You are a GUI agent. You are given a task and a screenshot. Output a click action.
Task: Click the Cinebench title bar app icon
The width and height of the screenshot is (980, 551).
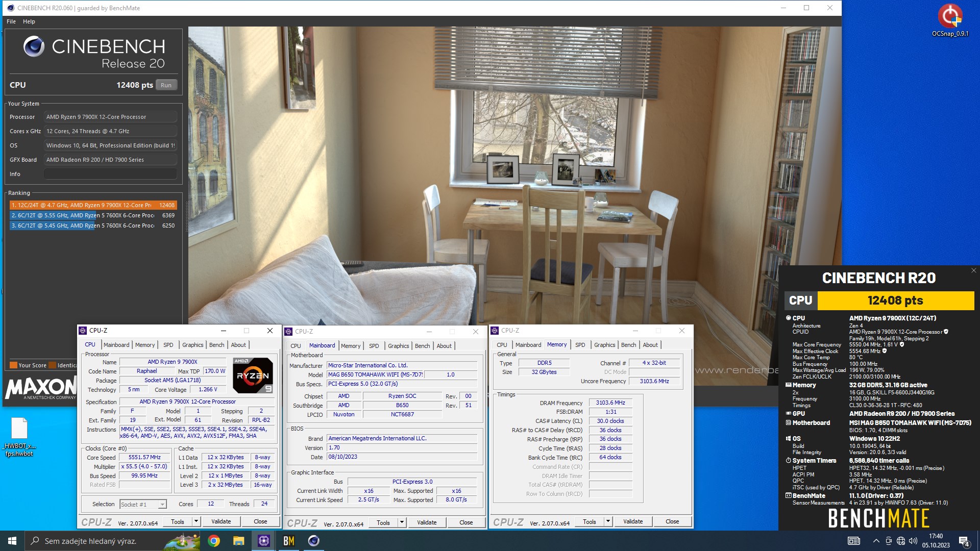(x=10, y=8)
